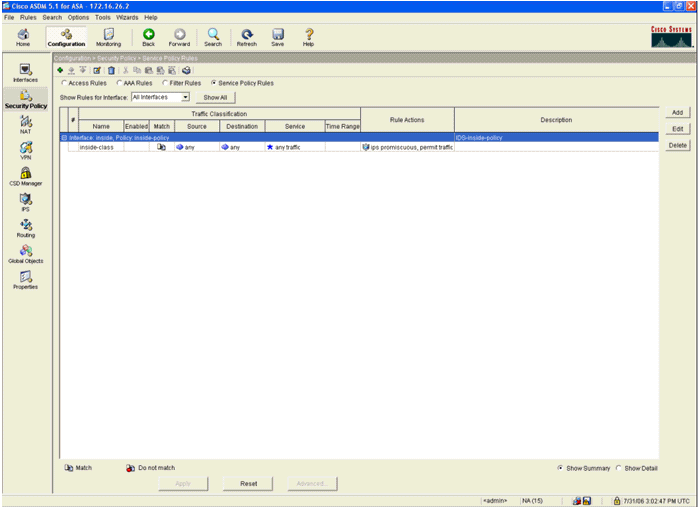Go Back using the green arrow
The height and width of the screenshot is (508, 698).
[x=149, y=37]
